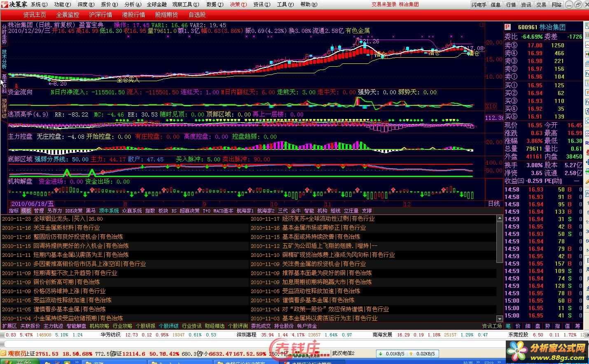Click 指 button in bottom-right tab strip
The height and width of the screenshot is (364, 589).
558,326
